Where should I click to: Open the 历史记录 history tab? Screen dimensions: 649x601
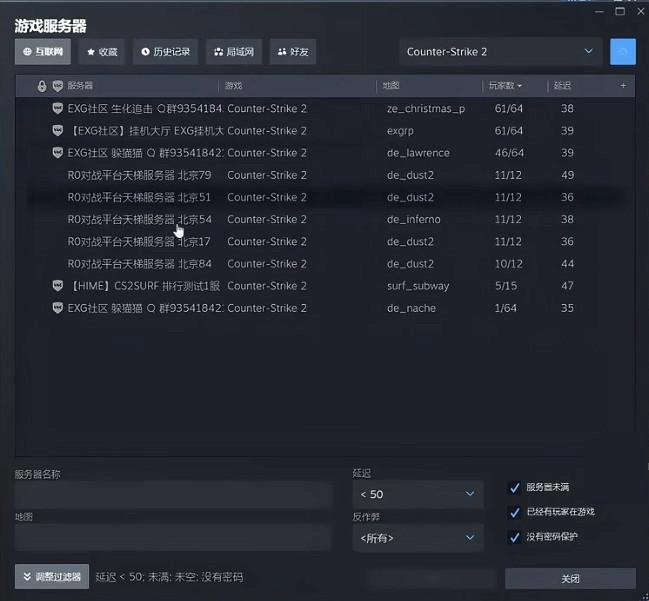(165, 52)
